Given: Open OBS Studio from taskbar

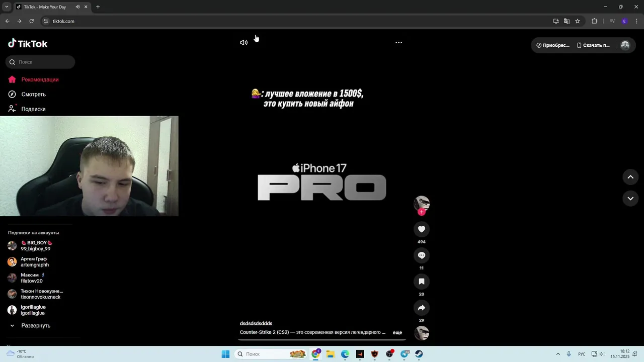Looking at the screenshot, I should pyautogui.click(x=389, y=354).
